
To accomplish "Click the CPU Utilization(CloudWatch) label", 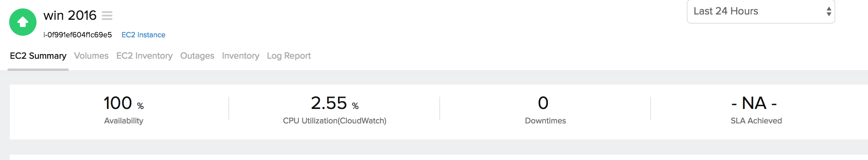I will tap(335, 121).
